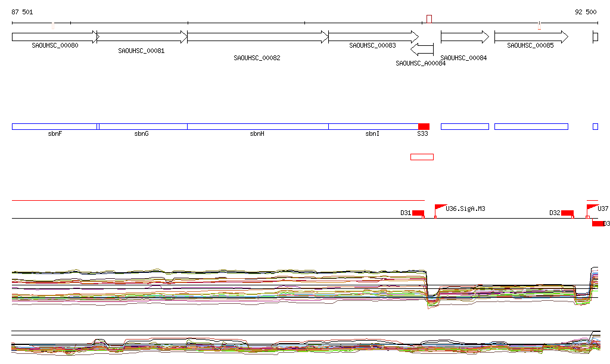610x364 pixels.
Task: Select the blue sbnG annotation box
Action: [142, 126]
